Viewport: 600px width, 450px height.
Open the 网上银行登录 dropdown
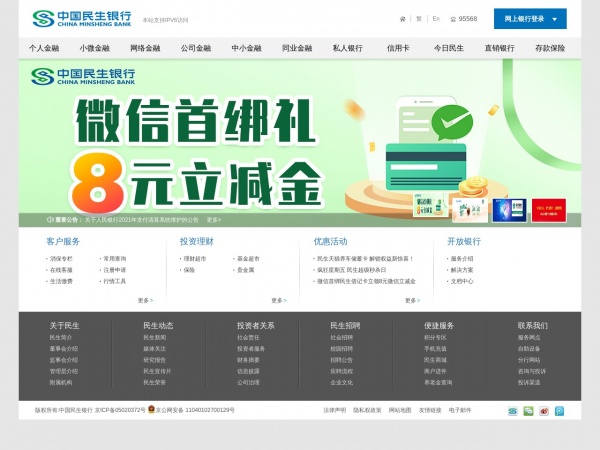coord(530,19)
